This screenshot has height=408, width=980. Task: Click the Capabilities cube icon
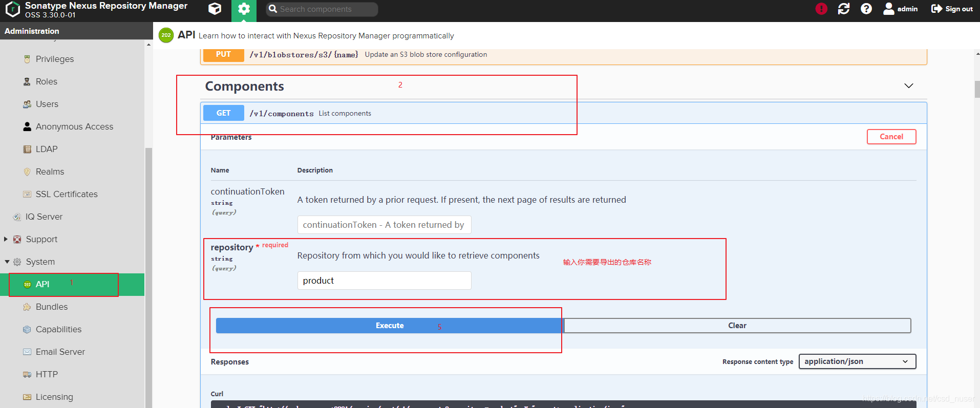27,329
